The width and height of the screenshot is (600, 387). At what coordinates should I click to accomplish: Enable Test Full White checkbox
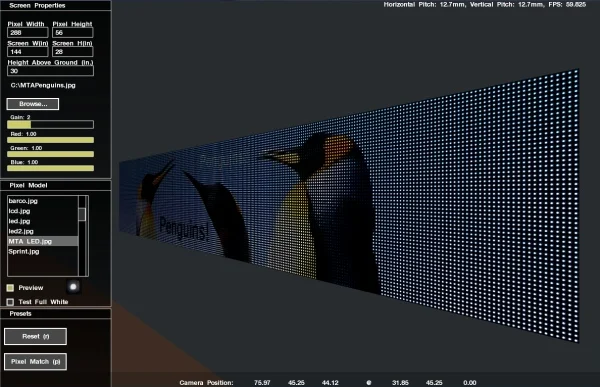click(10, 302)
